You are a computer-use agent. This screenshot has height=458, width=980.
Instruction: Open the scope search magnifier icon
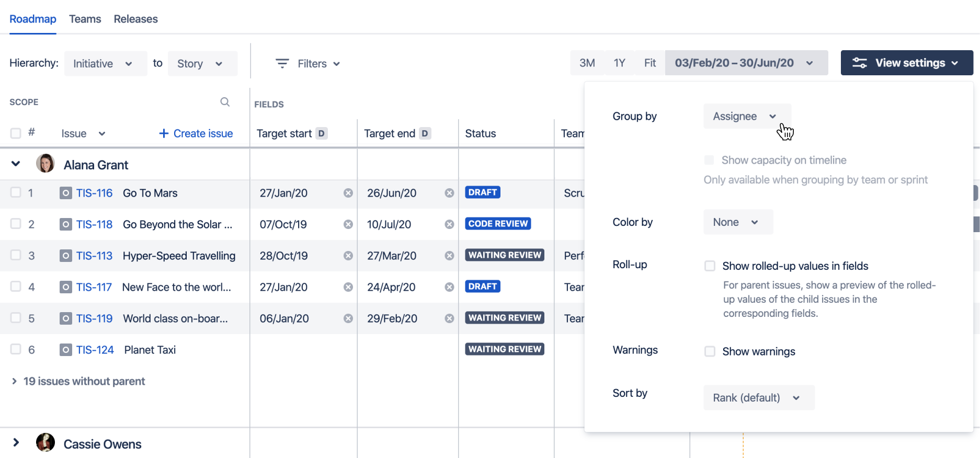(x=225, y=102)
